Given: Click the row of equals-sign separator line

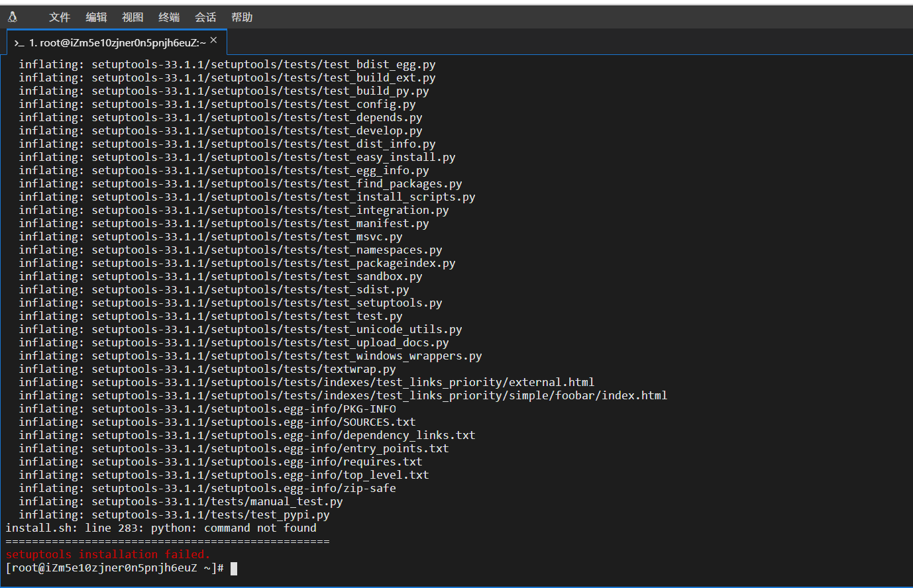Looking at the screenshot, I should pyautogui.click(x=167, y=542).
